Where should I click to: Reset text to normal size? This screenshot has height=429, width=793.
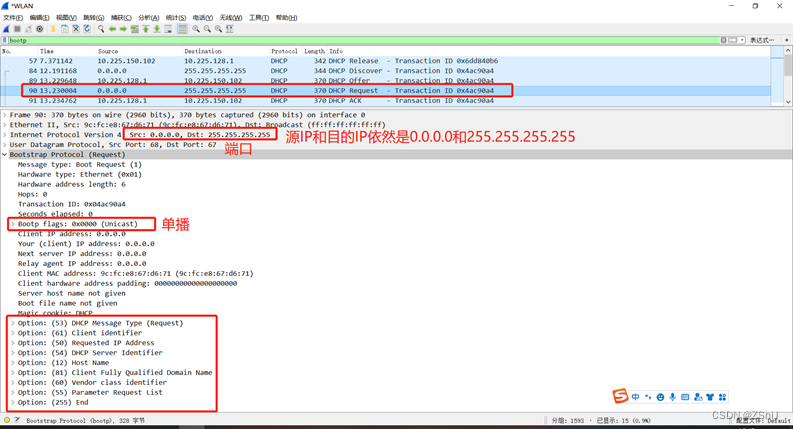(x=218, y=29)
